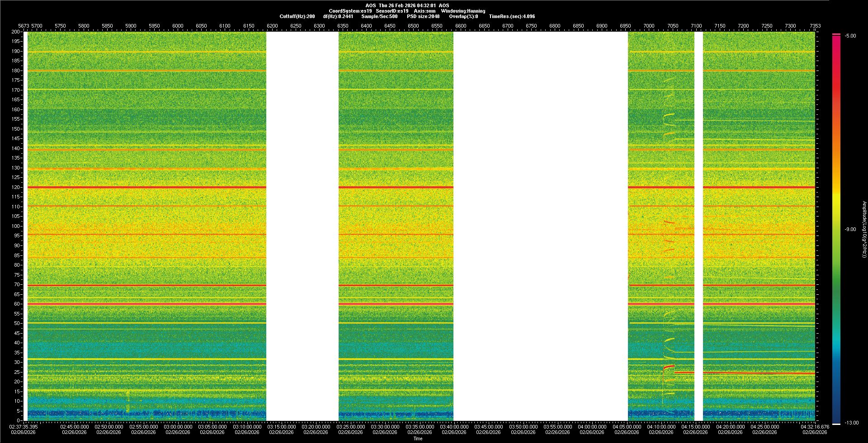Viewport: 868px width, 443px height.
Task: Click the 04:10:00.000 time axis label
Action: [661, 427]
